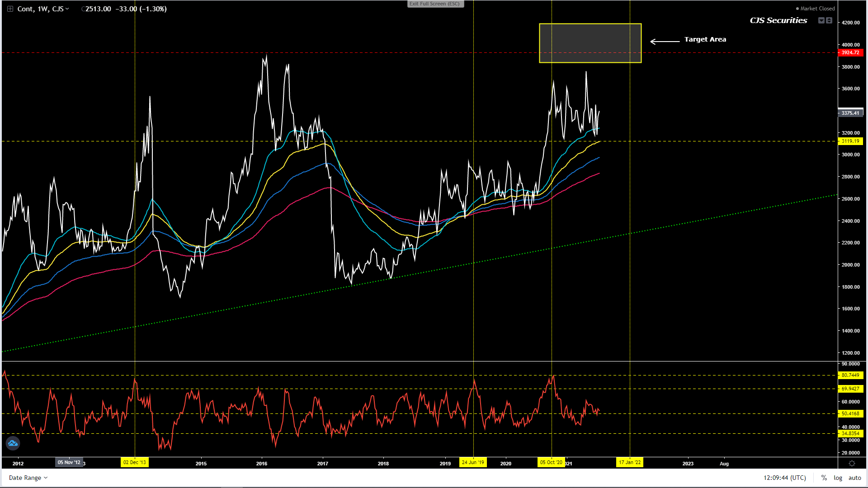Viewport: 868px width, 488px height.
Task: Click the 05 Oct '20 date marker
Action: click(551, 462)
